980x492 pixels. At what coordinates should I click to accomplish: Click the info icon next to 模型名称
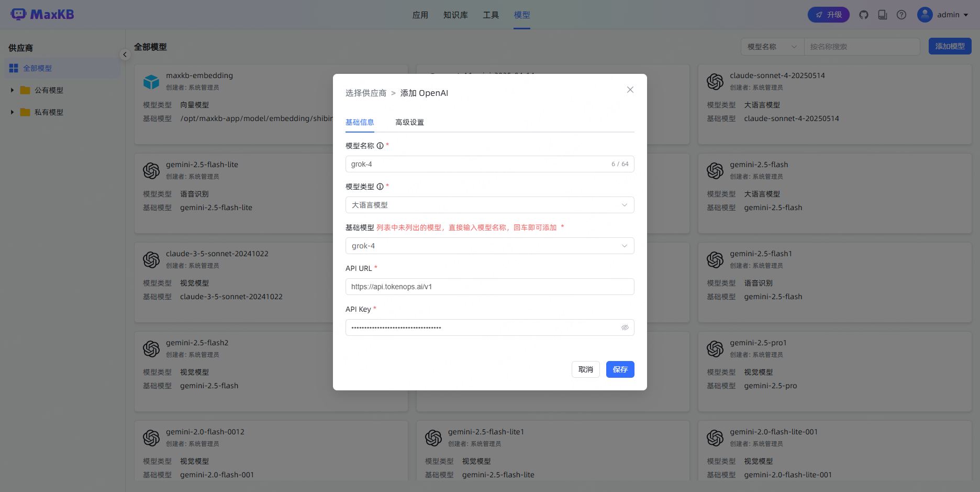point(380,146)
